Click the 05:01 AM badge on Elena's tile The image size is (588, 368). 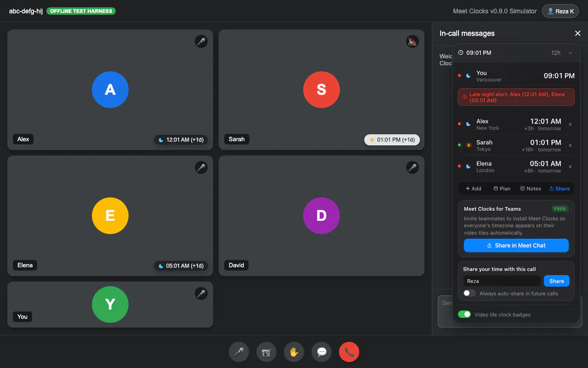pos(181,266)
